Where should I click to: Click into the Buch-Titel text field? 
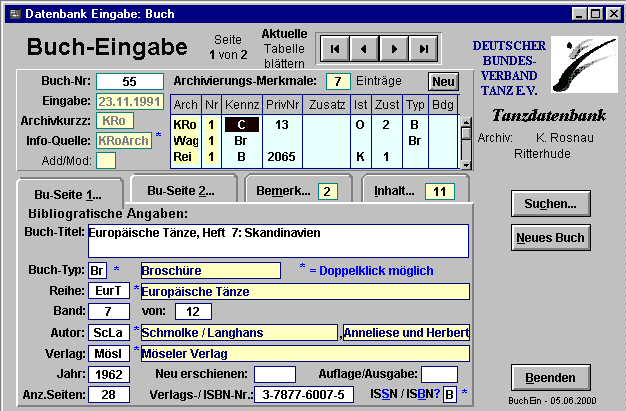(x=277, y=240)
